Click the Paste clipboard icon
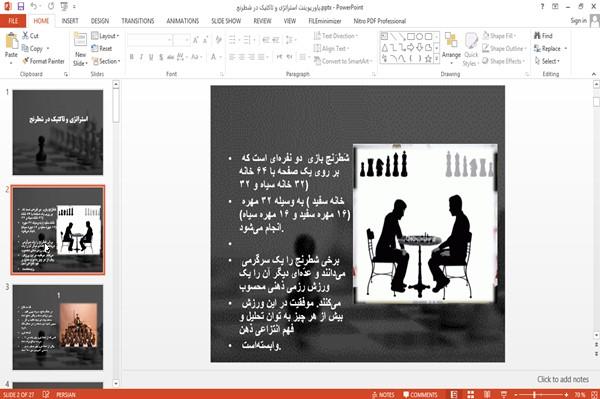Viewport: 600px width, 399px height. pos(11,41)
